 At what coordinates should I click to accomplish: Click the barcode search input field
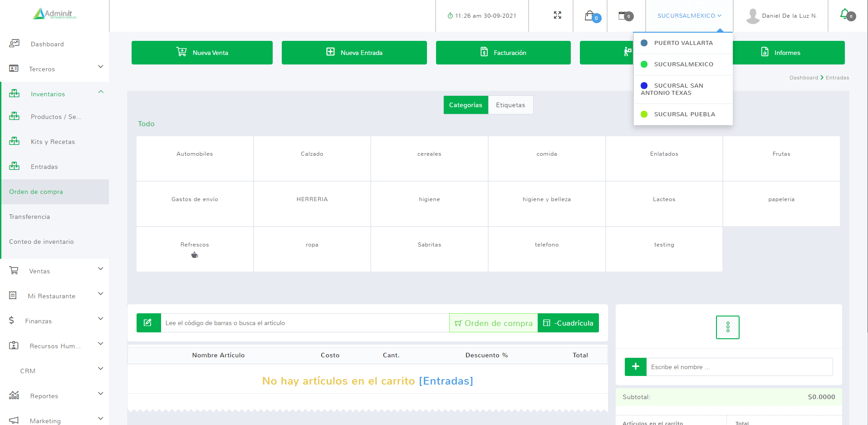coord(304,323)
